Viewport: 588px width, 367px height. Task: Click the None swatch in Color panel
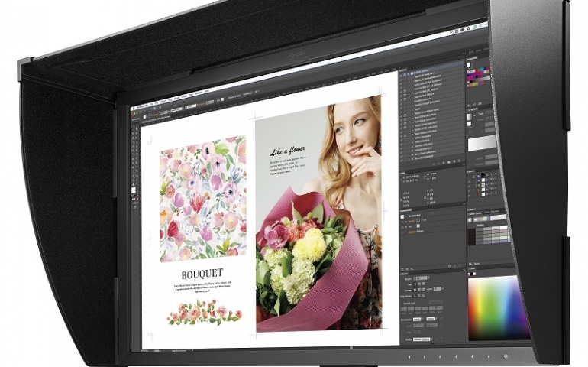tap(470, 274)
